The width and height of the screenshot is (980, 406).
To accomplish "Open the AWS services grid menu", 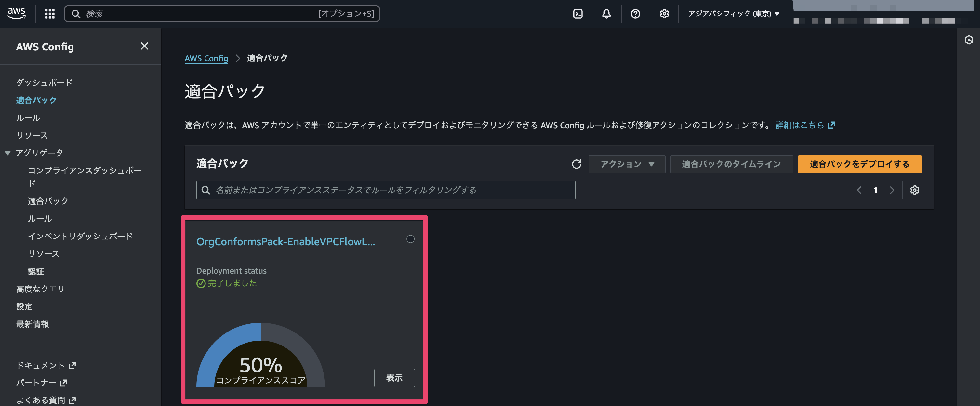I will [49, 14].
